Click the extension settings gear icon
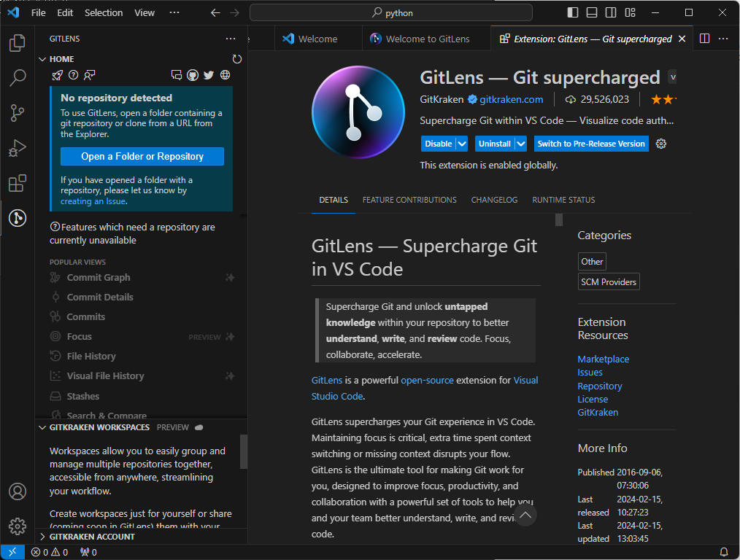Image resolution: width=740 pixels, height=560 pixels. tap(661, 144)
